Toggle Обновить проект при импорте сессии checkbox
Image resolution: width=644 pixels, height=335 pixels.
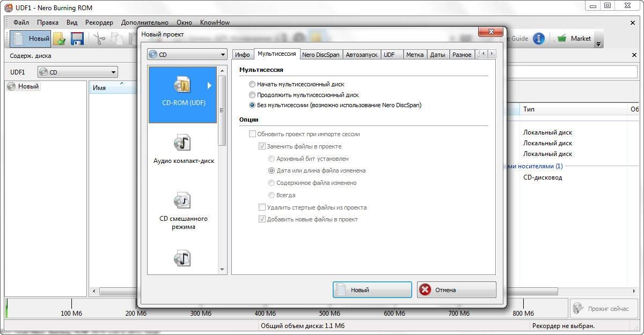click(252, 134)
